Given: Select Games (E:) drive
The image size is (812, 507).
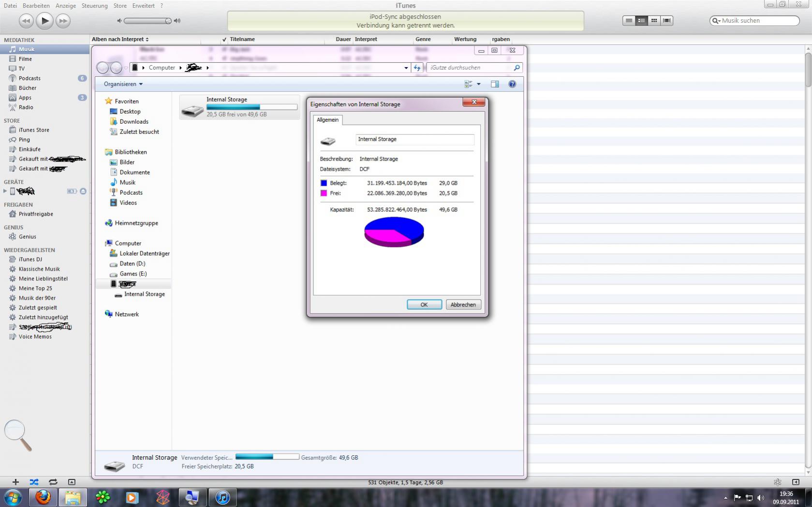Looking at the screenshot, I should [133, 274].
